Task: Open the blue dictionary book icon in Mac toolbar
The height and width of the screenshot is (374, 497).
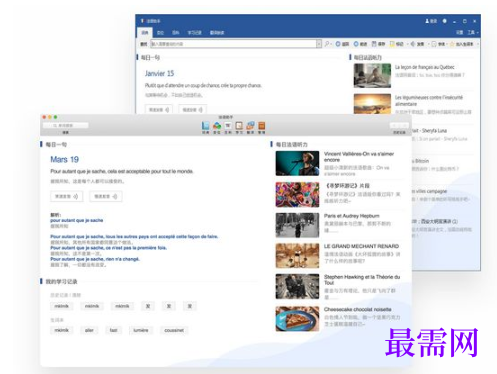Action: [x=205, y=126]
